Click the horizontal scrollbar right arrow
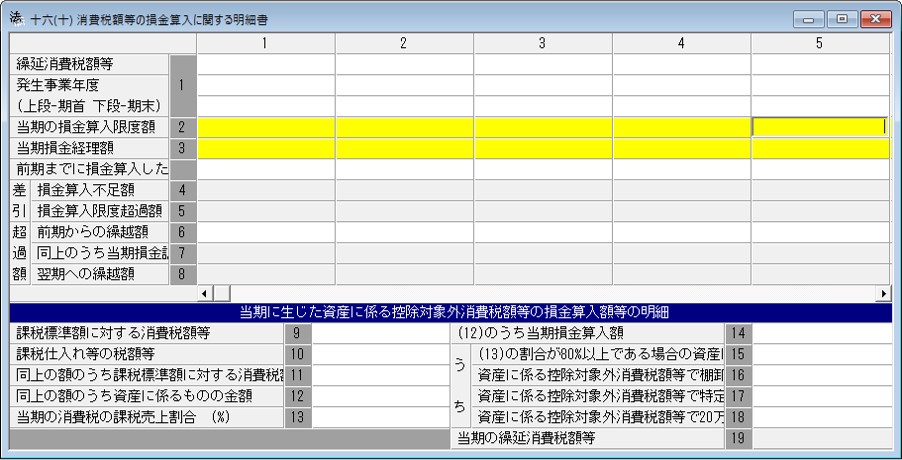This screenshot has width=902, height=460. point(884,293)
